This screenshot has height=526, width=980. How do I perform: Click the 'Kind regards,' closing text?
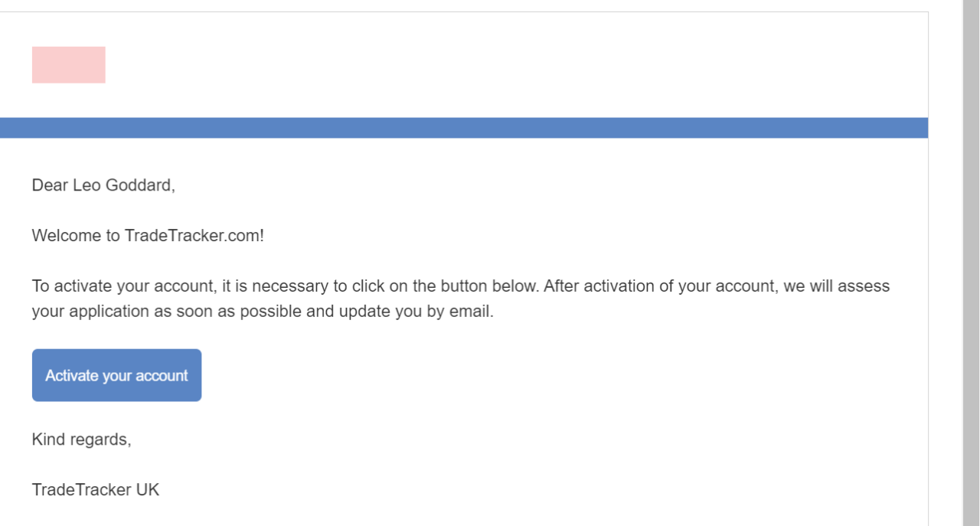pos(81,439)
